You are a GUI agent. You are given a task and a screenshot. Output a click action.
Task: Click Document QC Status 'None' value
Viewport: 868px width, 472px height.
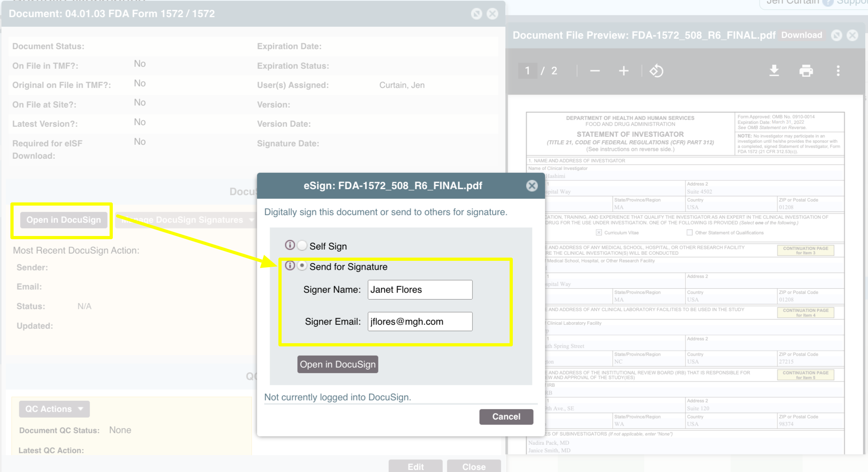[120, 430]
